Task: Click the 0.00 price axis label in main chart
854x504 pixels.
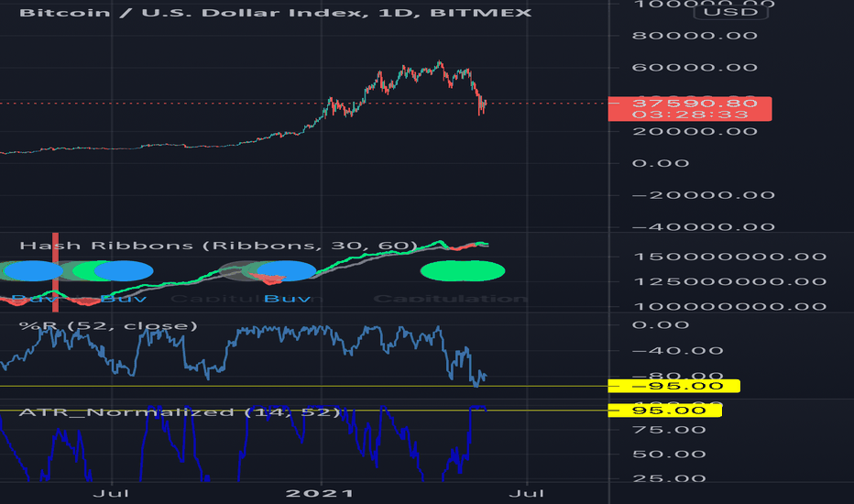Action: coord(661,163)
